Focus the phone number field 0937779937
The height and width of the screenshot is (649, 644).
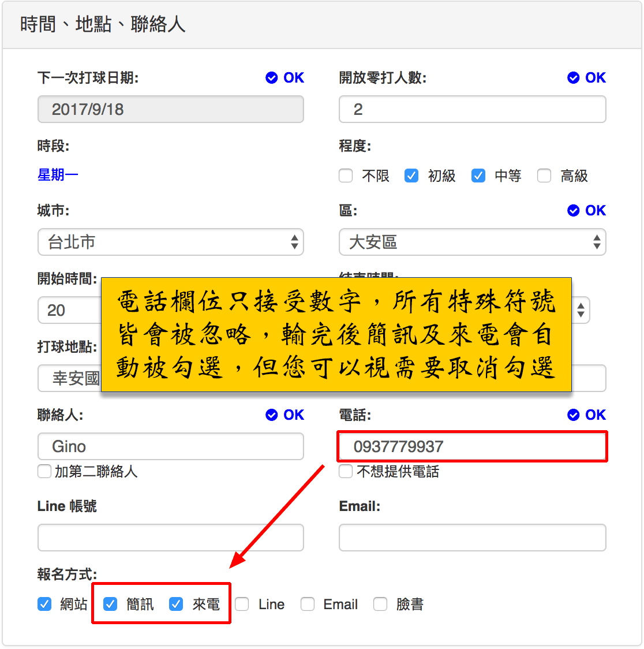pos(472,446)
